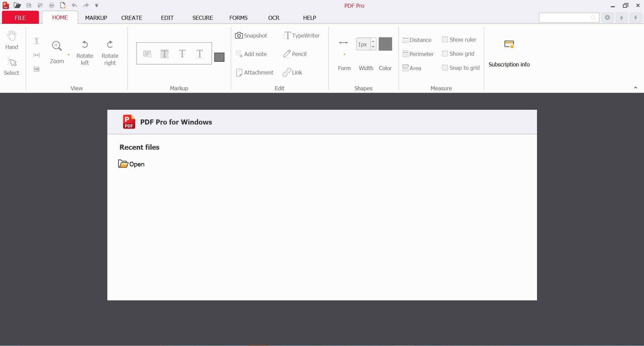Select the TypeWriter tool

pos(301,36)
